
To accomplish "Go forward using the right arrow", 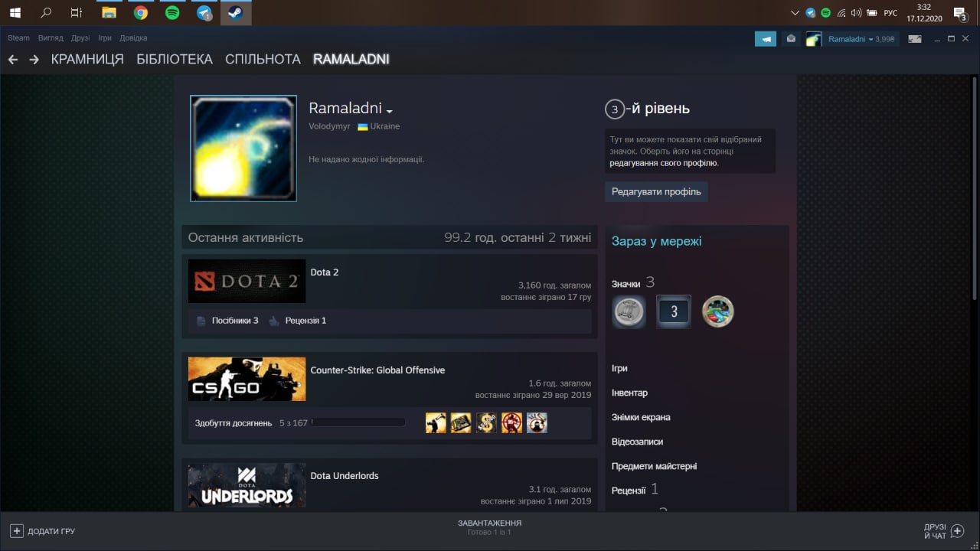I will (34, 60).
